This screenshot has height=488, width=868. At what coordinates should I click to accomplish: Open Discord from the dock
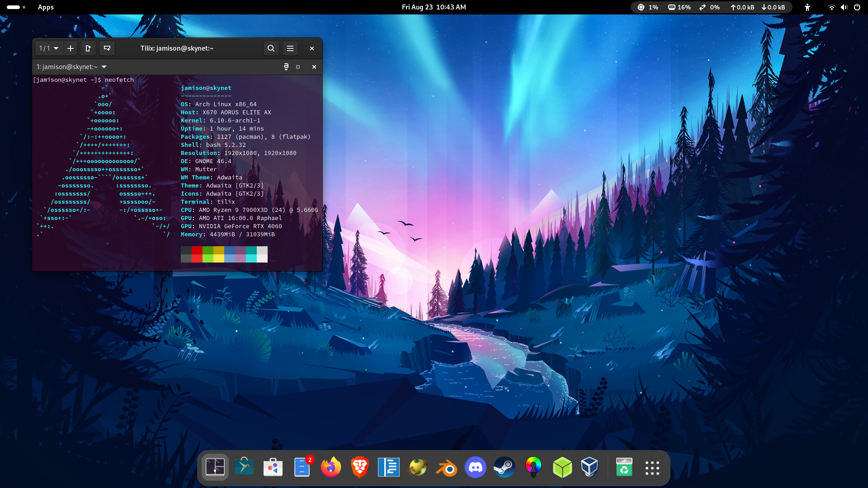pyautogui.click(x=476, y=467)
